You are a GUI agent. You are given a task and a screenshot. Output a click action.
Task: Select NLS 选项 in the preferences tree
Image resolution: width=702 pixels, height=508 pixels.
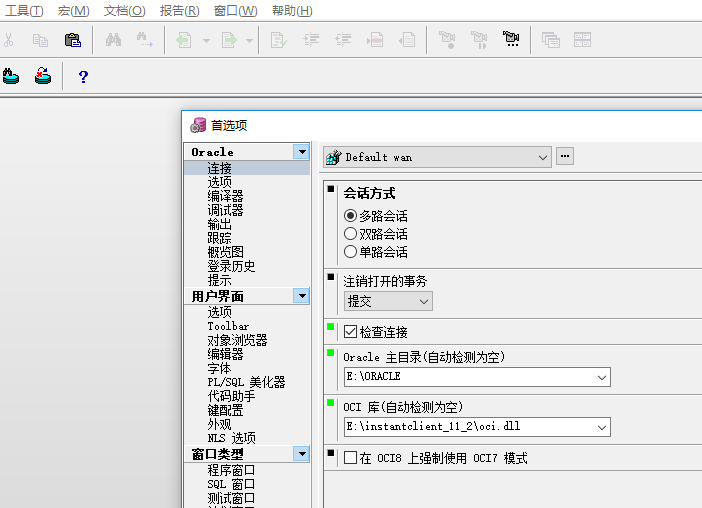(231, 438)
